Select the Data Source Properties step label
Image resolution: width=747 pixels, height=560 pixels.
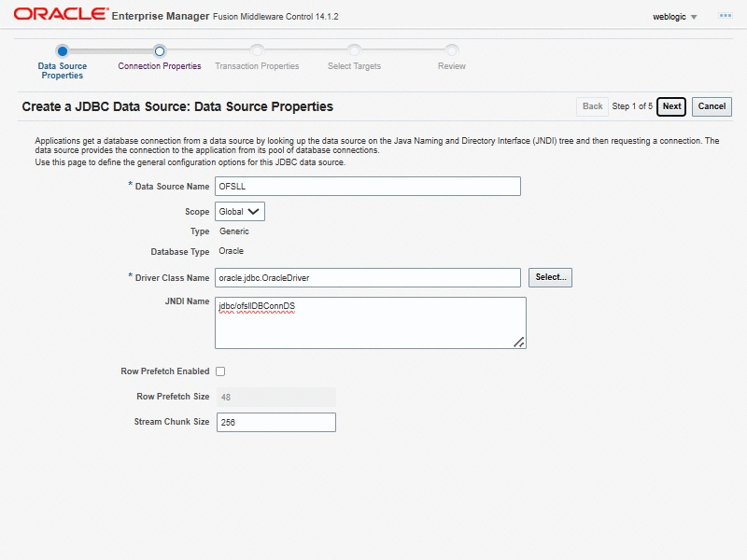[x=63, y=71]
